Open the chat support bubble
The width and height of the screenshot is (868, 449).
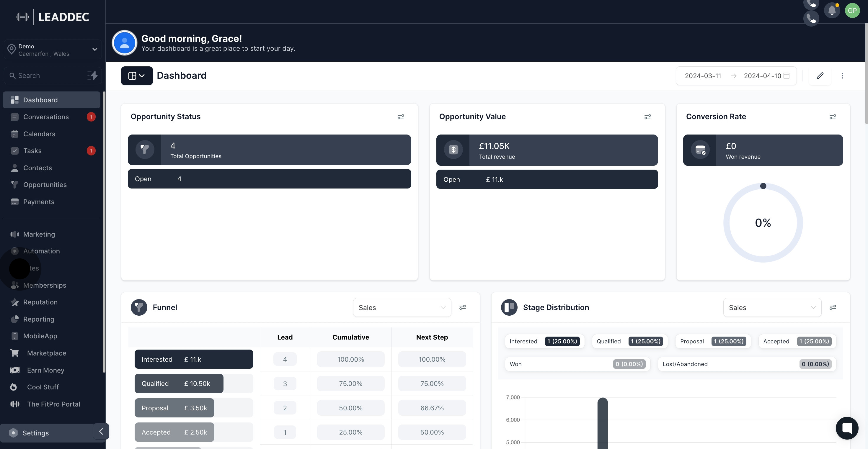coord(847,428)
